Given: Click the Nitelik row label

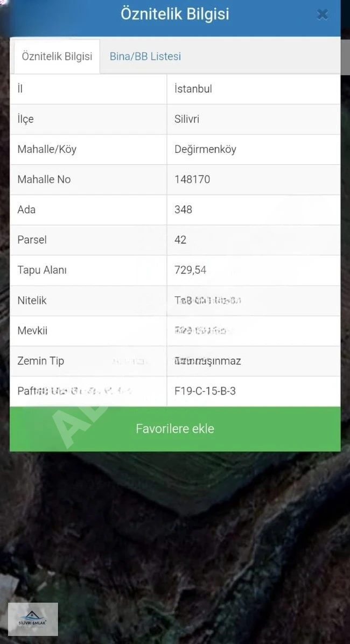Looking at the screenshot, I should tap(32, 300).
